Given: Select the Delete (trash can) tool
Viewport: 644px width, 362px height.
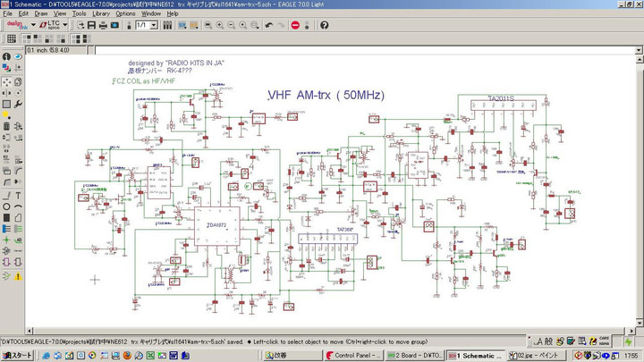Looking at the screenshot, I should pyautogui.click(x=6, y=126).
